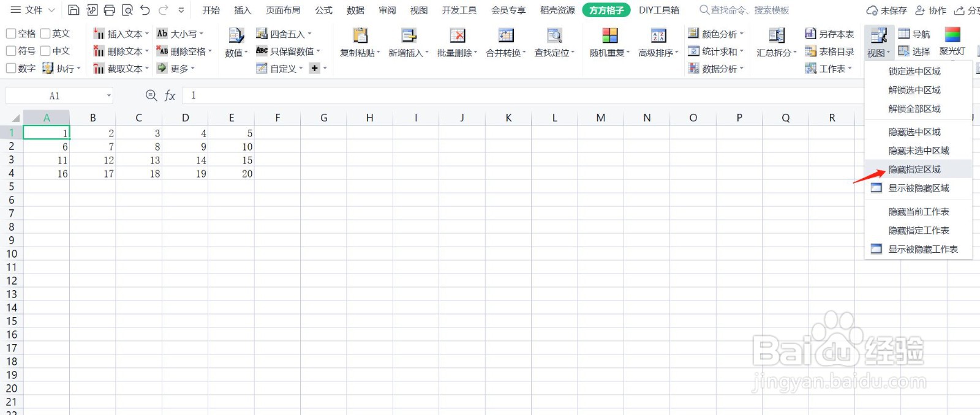Select column C header

pyautogui.click(x=139, y=118)
